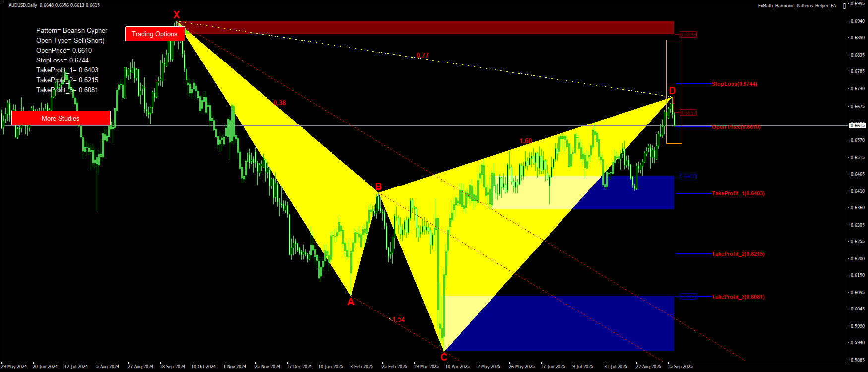The width and height of the screenshot is (868, 372).
Task: Click the current price 0.6615 axis marker
Action: pyautogui.click(x=858, y=125)
